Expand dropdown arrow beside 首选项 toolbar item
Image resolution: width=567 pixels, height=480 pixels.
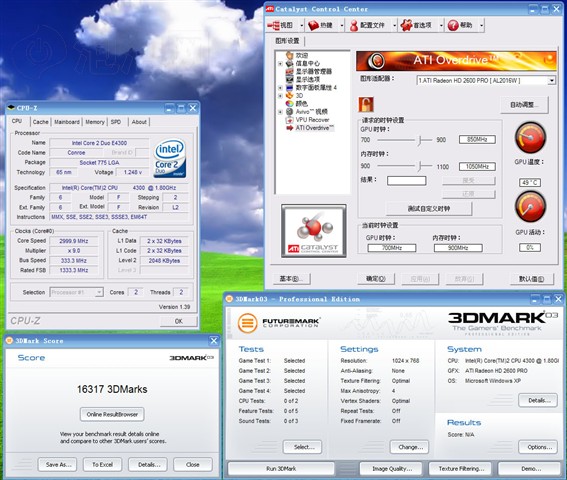pos(441,25)
